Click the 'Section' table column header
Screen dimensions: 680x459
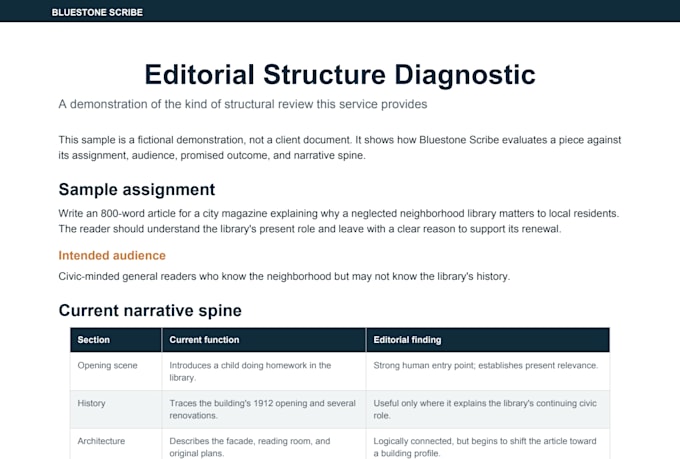point(116,340)
